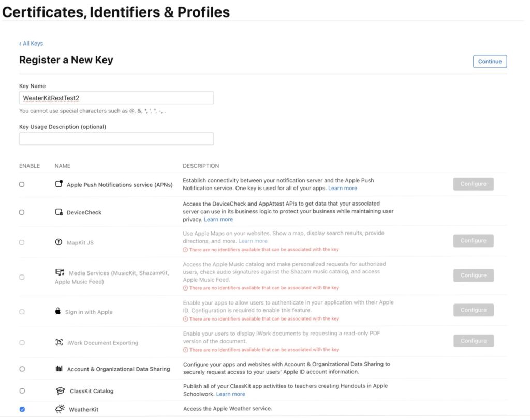Click the Media Services music note icon
Image resolution: width=530 pixels, height=420 pixels.
[x=60, y=272]
